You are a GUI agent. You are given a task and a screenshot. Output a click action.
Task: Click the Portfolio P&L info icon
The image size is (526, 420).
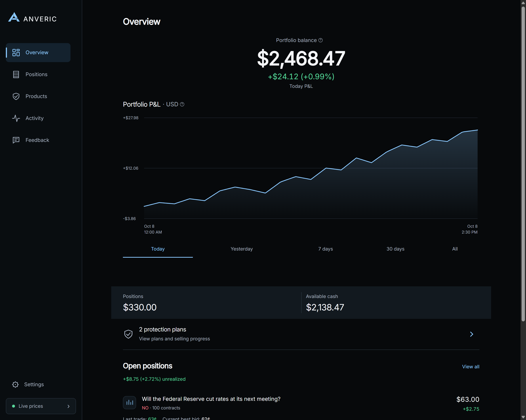(182, 104)
